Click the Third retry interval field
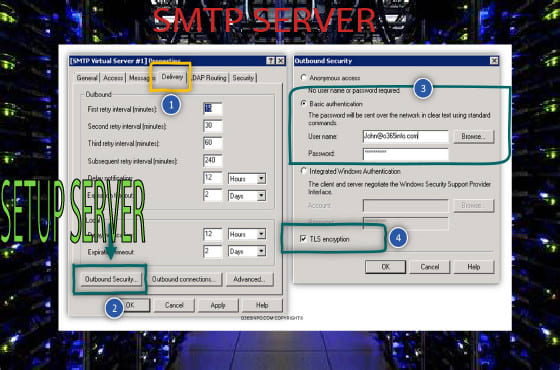 pyautogui.click(x=212, y=143)
